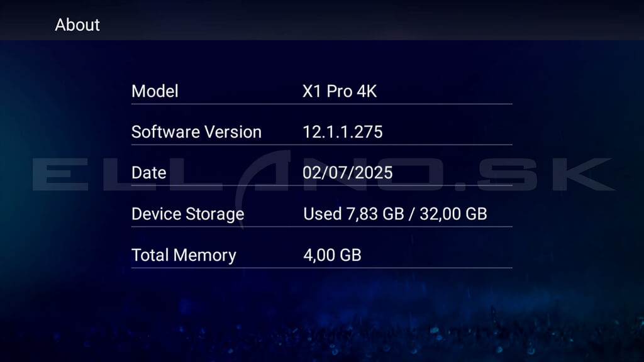Screen dimensions: 644x362
Task: Click the 4,00 GB memory value
Action: click(x=332, y=255)
